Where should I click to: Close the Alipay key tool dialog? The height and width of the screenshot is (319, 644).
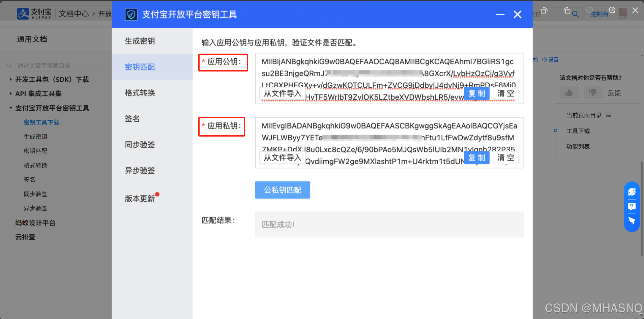[x=518, y=14]
